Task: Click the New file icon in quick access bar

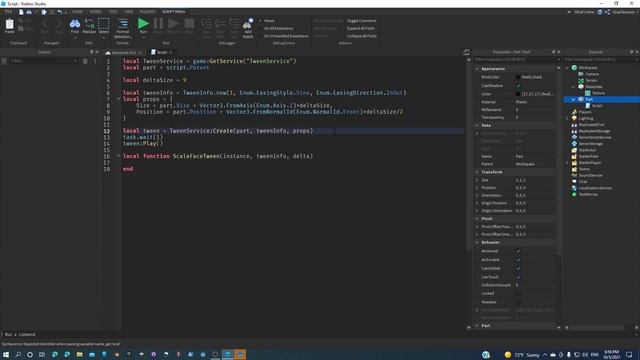Action: pyautogui.click(x=21, y=12)
